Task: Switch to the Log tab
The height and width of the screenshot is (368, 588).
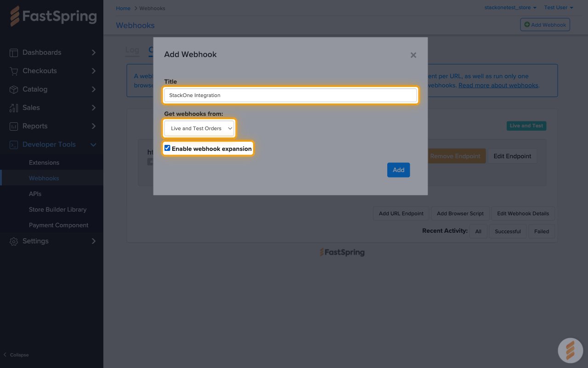Action: (132, 50)
